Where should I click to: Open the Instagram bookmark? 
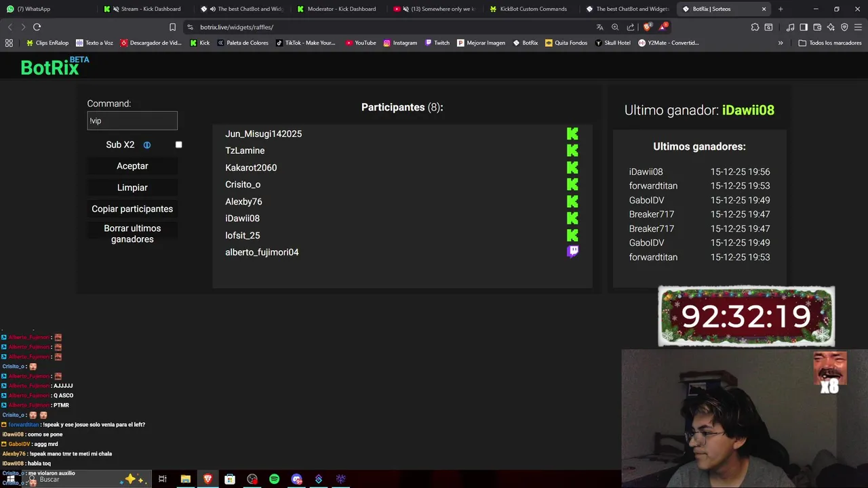[400, 43]
